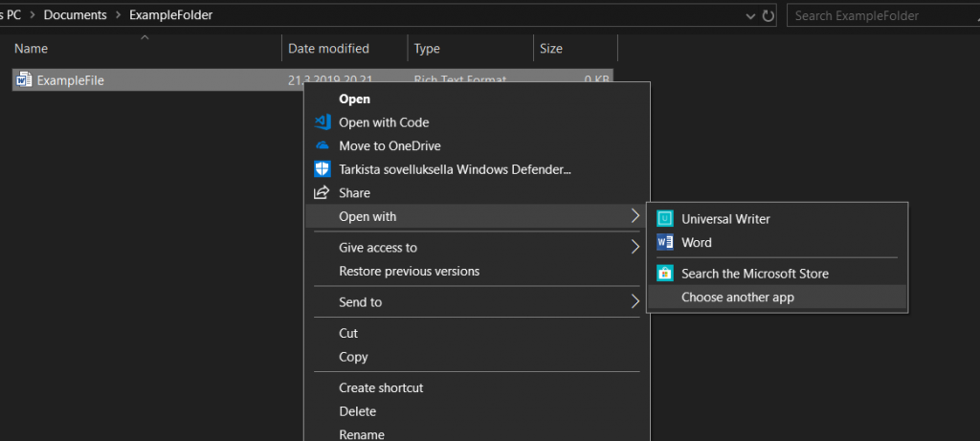
Task: Select Create shortcut from context menu
Action: [381, 388]
